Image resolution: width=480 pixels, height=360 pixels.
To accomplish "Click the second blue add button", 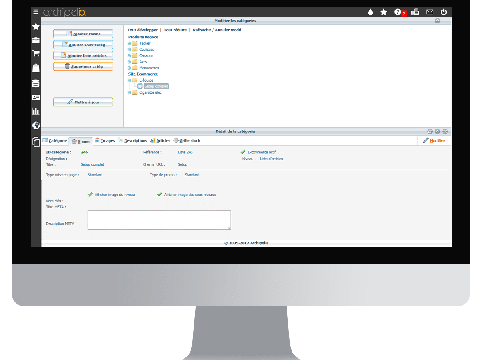I will coord(83,44).
